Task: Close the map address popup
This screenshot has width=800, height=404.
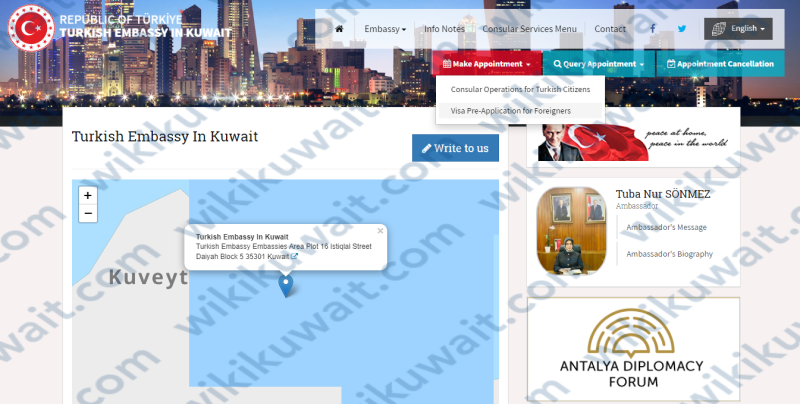Action: [380, 231]
